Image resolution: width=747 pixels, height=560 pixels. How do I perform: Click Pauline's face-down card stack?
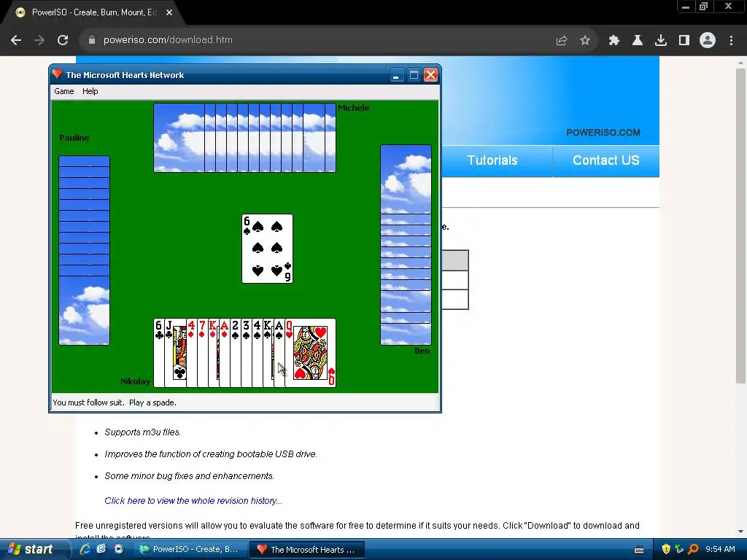(85, 250)
